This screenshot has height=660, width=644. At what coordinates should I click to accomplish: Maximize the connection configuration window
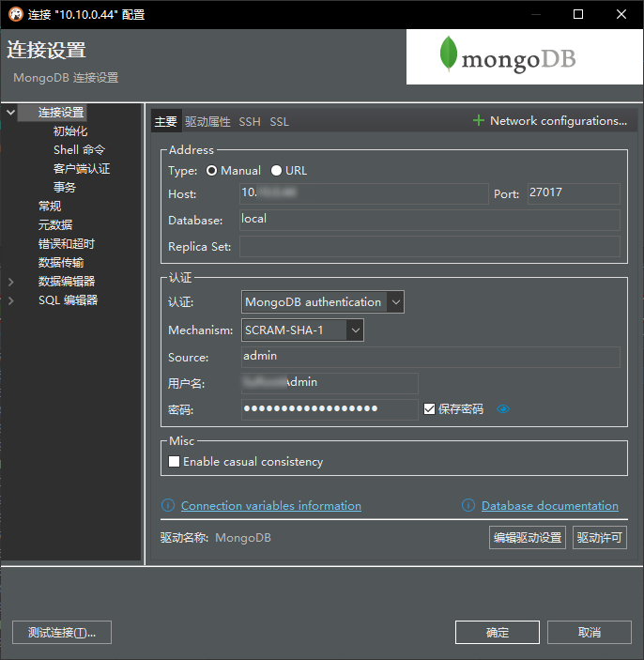[x=578, y=14]
